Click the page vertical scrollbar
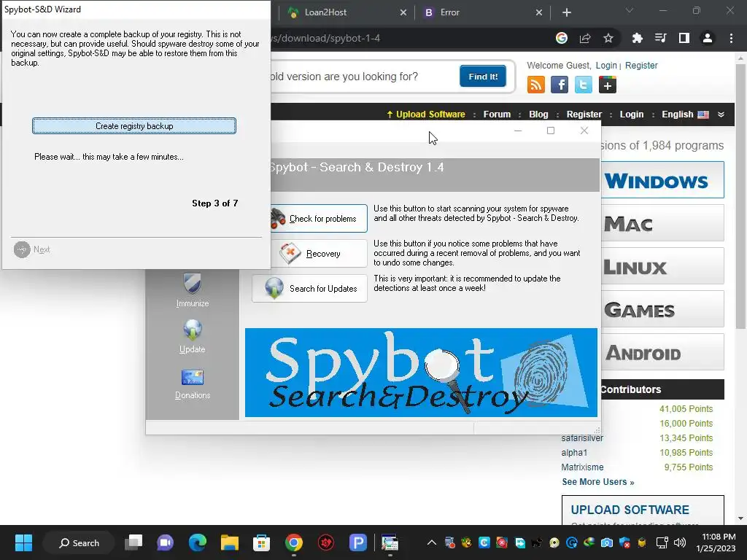Viewport: 747px width, 560px height. point(740,196)
